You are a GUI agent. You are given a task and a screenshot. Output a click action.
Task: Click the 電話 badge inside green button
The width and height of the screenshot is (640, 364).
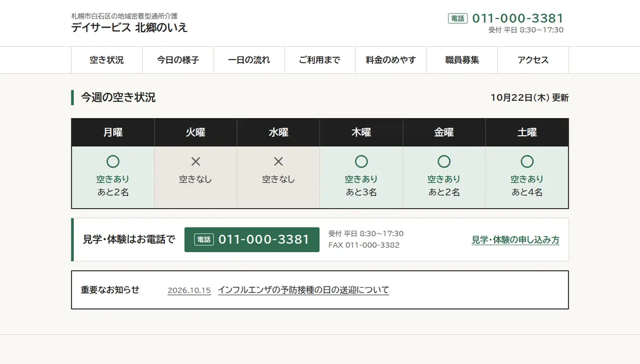coord(204,240)
